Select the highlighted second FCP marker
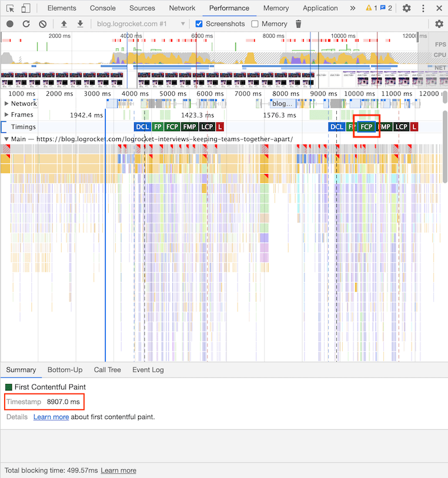 (x=367, y=127)
